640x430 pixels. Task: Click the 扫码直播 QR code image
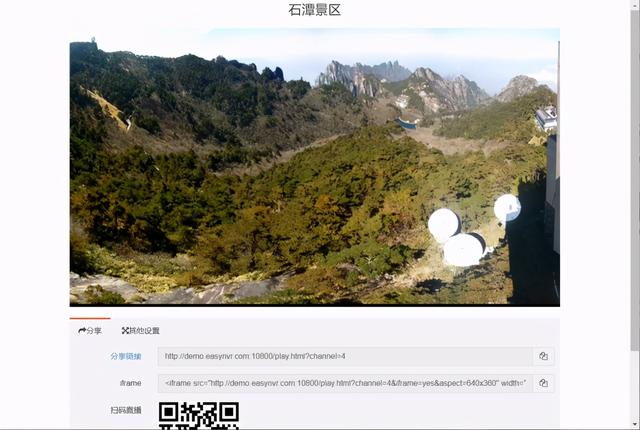click(x=199, y=415)
